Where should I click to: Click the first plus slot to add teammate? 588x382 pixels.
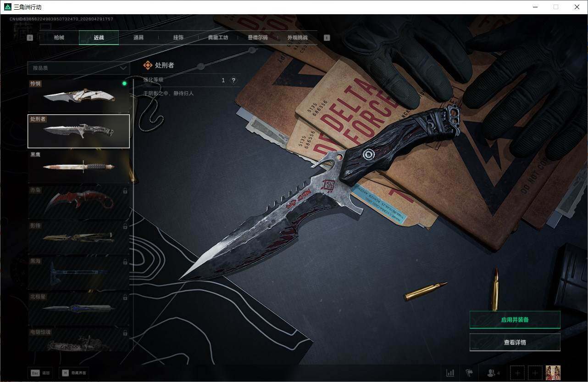coord(517,373)
